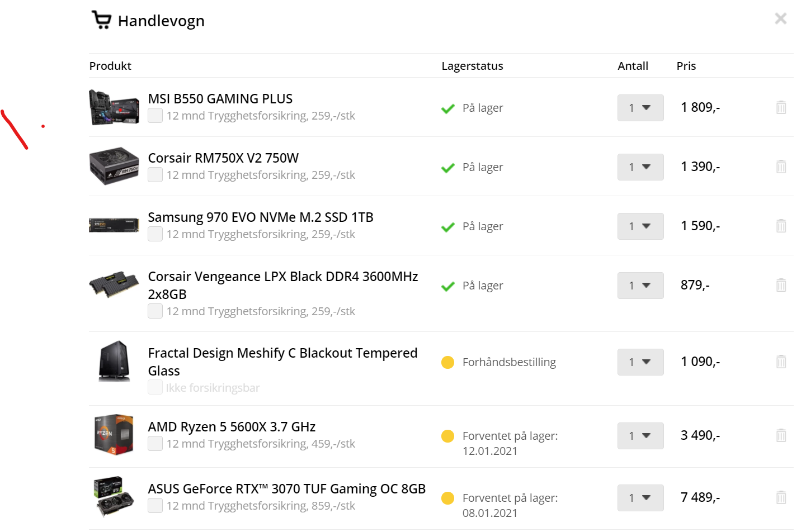
Task: Click the Antall column header
Action: tap(633, 66)
